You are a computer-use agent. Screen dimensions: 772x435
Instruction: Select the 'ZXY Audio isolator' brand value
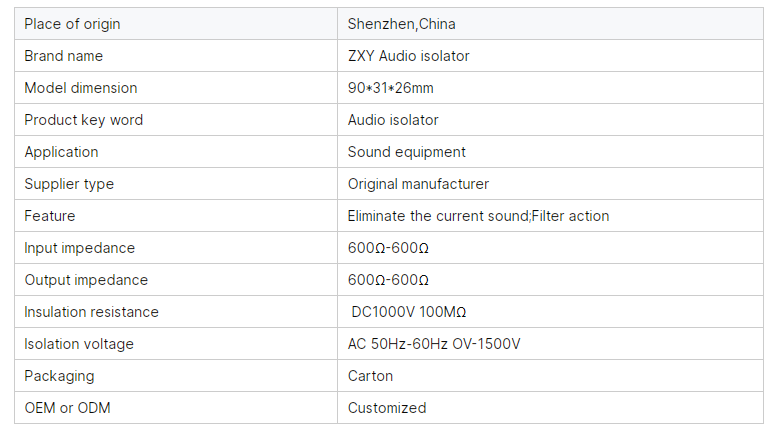tap(409, 56)
